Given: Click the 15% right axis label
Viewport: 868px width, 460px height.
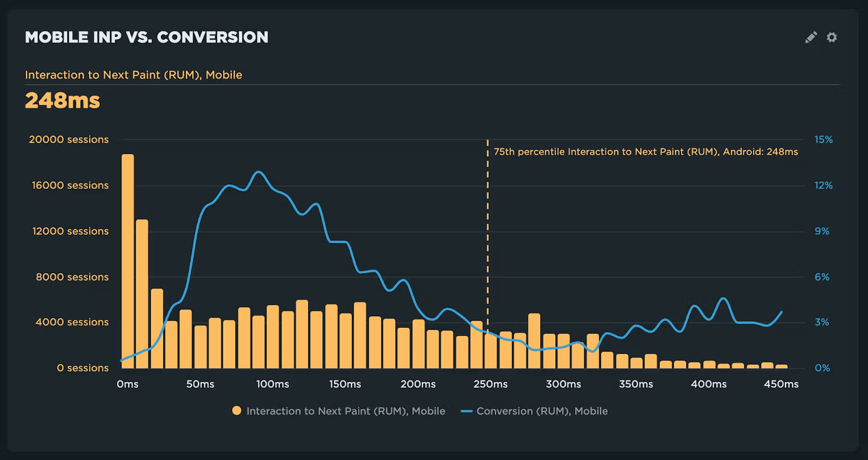Looking at the screenshot, I should click(822, 139).
